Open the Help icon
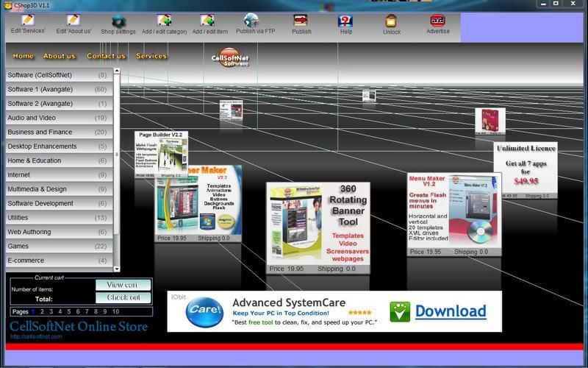The width and height of the screenshot is (588, 368). point(345,21)
